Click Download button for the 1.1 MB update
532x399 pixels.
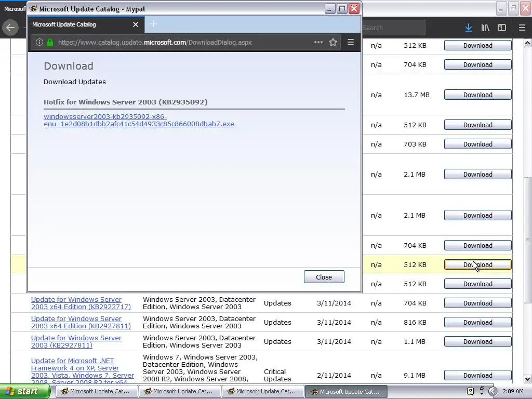click(x=478, y=342)
